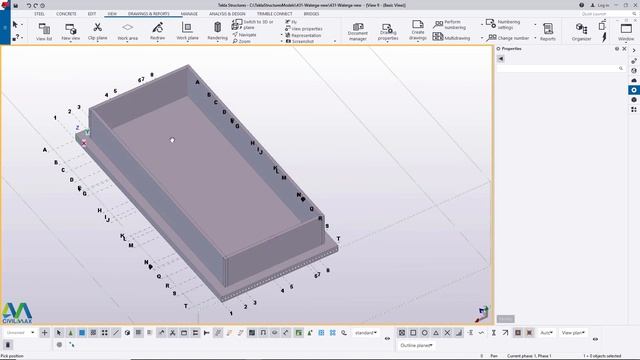Open the Multidrawing tool

click(451, 38)
